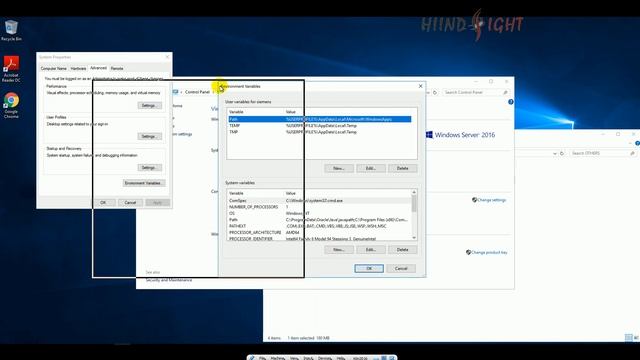The image size is (640, 360).
Task: Open VirtualBox View menu
Action: pos(294,358)
